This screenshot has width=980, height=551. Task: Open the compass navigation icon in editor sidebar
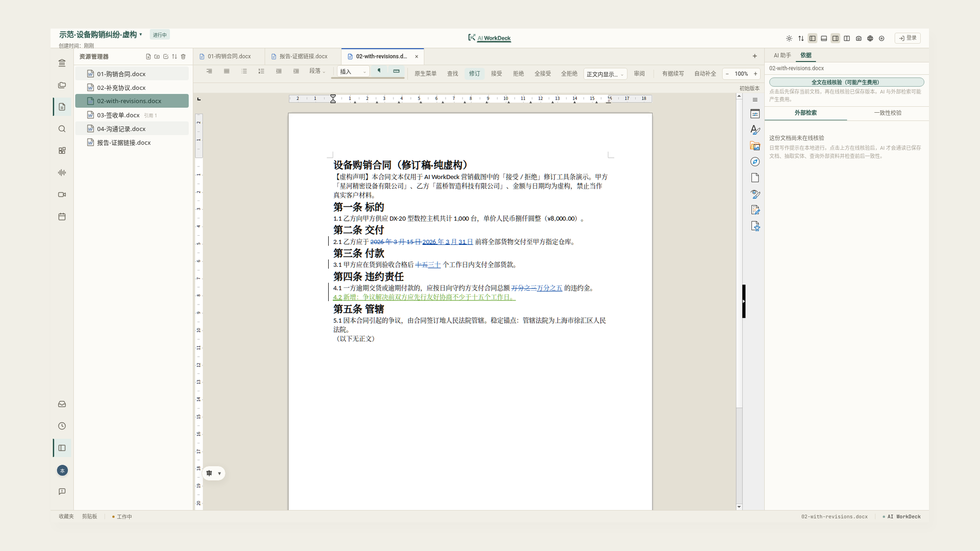coord(755,162)
